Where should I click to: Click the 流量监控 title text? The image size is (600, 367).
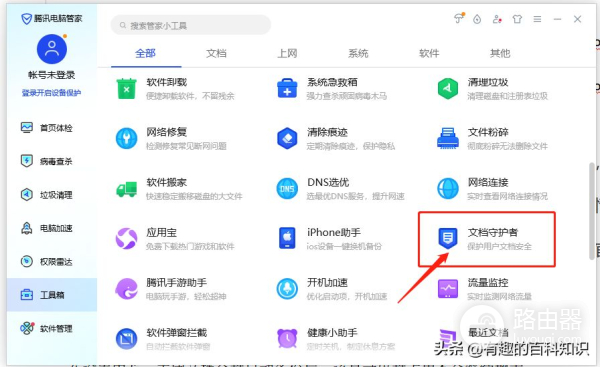tap(488, 282)
